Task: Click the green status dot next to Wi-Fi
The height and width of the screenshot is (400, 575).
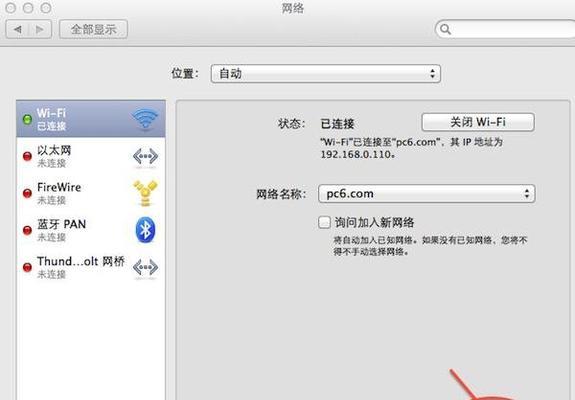Action: tap(27, 119)
